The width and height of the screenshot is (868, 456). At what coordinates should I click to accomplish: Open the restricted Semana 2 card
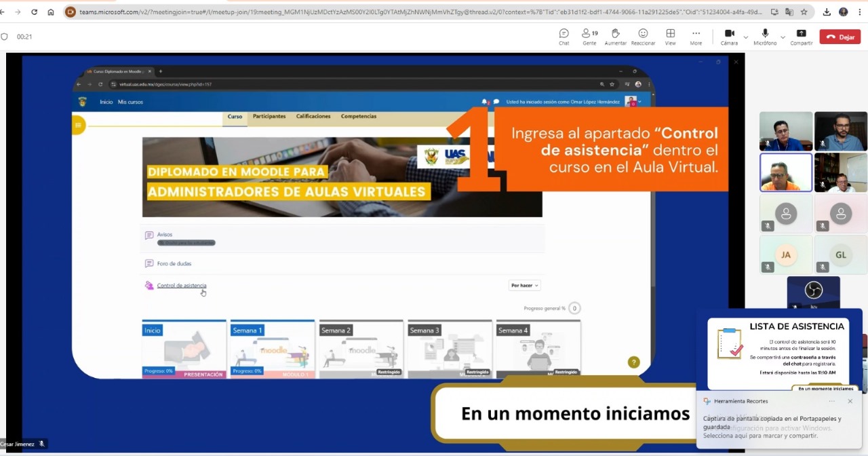[x=361, y=349]
